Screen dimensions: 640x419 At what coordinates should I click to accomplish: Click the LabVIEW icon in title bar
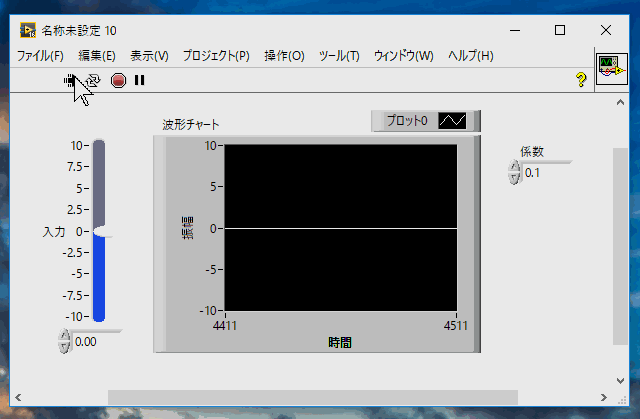pyautogui.click(x=27, y=30)
